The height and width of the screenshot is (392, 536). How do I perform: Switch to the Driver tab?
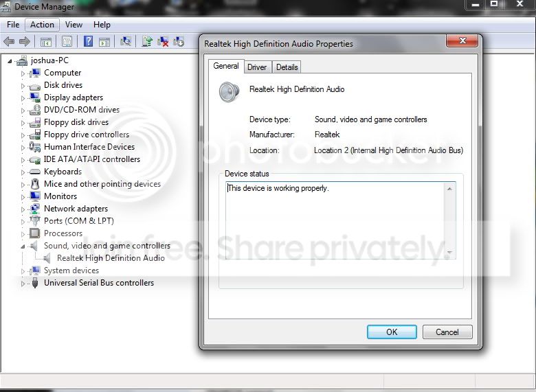click(257, 67)
